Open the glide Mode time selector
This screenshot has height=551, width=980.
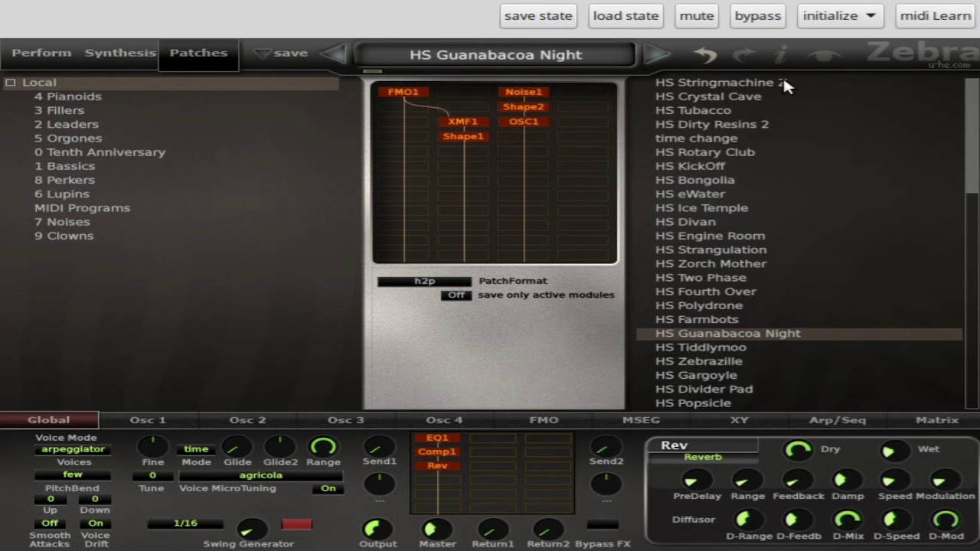[x=195, y=449]
